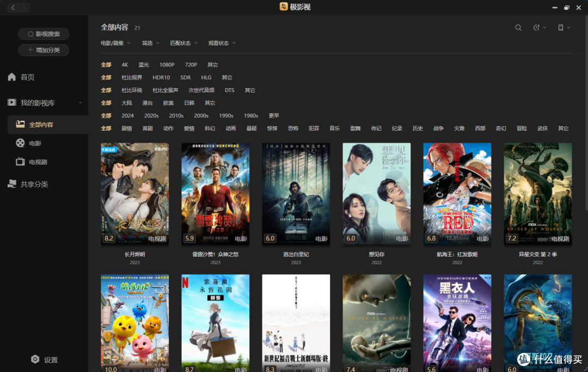Filter by 更早 earlier years
Image resolution: width=588 pixels, height=372 pixels.
[274, 116]
